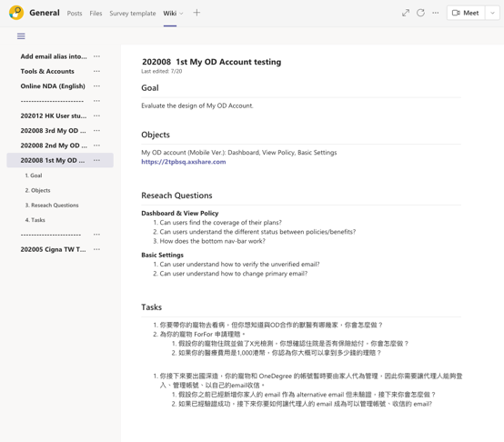Screen dimensions: 504x442
Task: Reload the tab with refresh icon
Action: pos(420,13)
